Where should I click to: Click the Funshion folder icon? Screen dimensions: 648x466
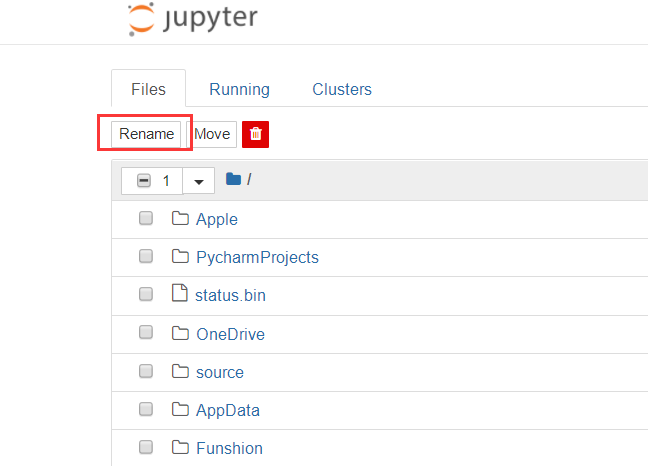(180, 447)
